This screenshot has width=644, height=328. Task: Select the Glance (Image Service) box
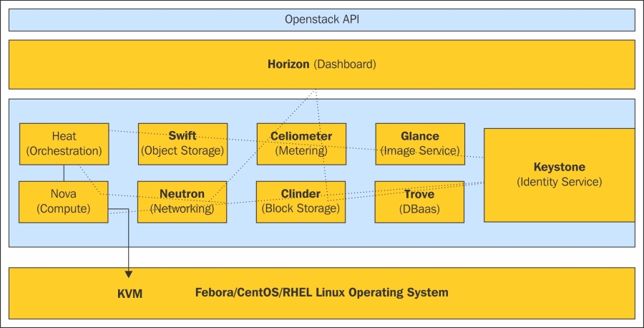(420, 144)
